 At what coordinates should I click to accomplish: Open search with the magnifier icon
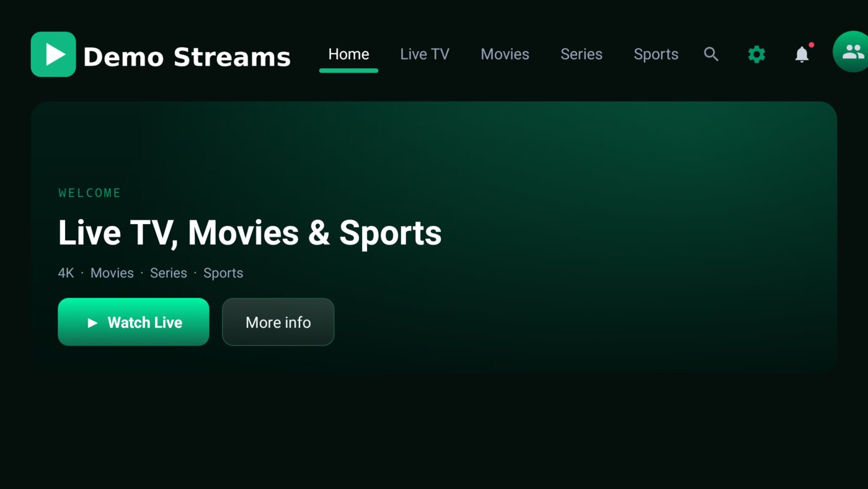(x=711, y=55)
